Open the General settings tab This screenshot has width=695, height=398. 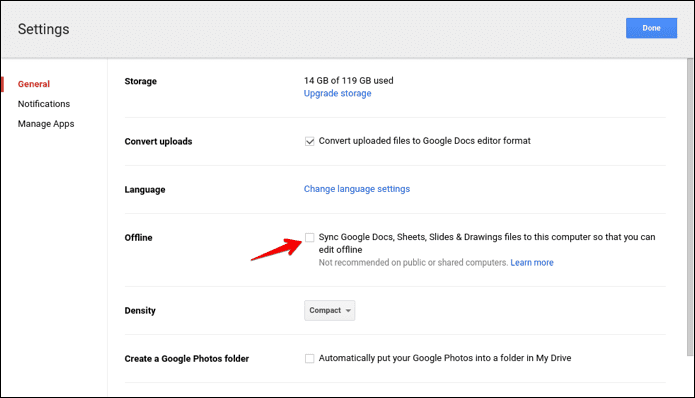(34, 84)
